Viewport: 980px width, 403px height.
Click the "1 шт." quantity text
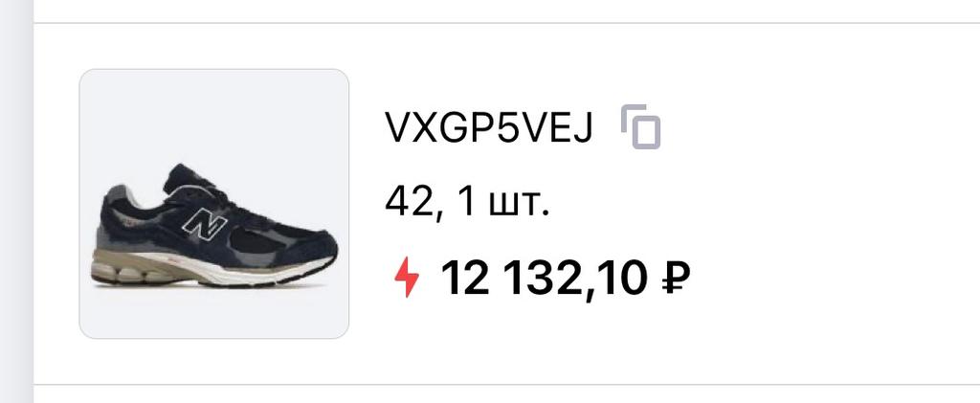(503, 202)
